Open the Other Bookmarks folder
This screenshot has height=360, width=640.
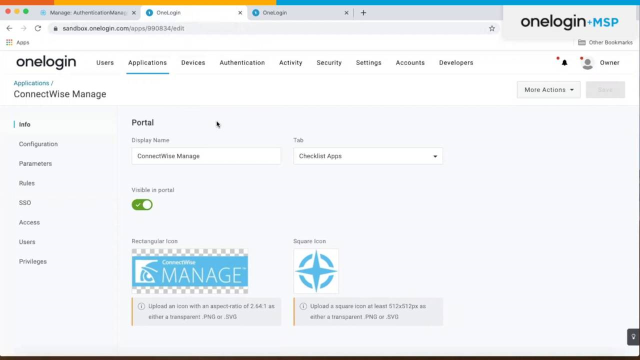point(605,42)
